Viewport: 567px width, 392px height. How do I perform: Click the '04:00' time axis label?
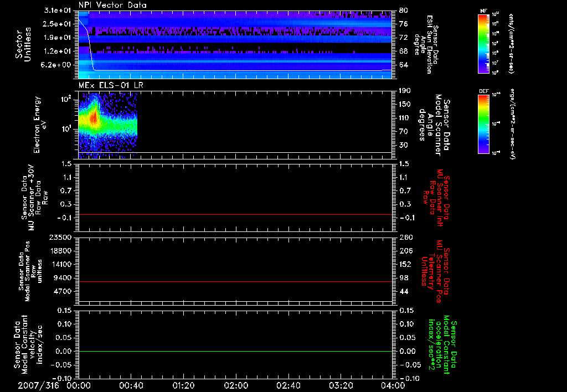(x=393, y=386)
